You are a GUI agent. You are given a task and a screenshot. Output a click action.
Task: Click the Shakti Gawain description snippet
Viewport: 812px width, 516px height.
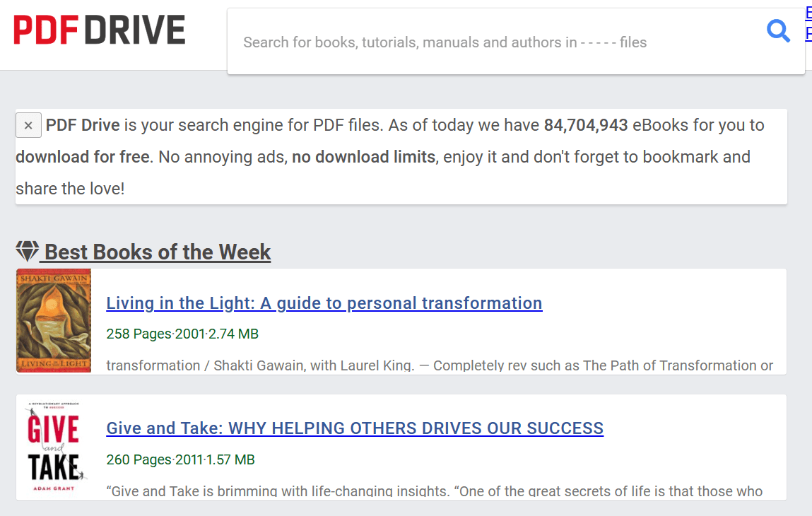[x=439, y=365]
